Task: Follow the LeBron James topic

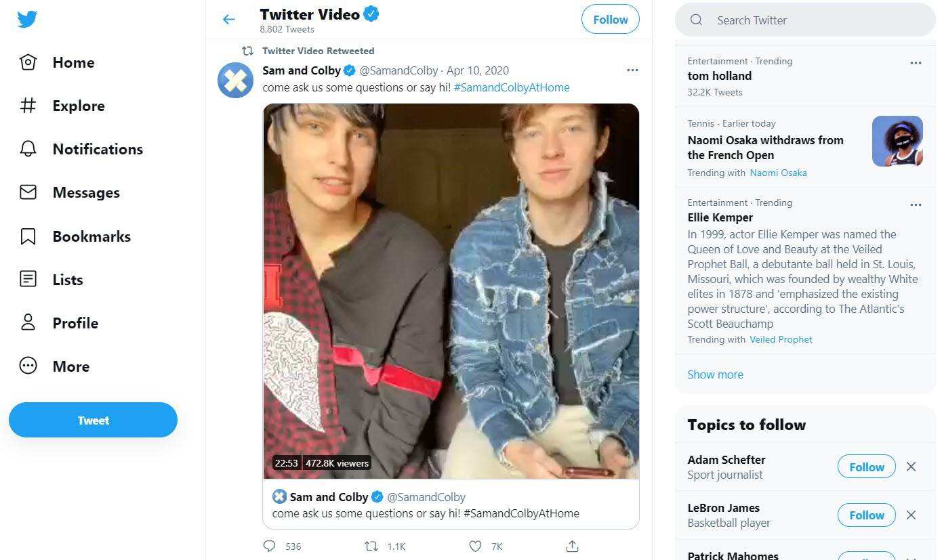Action: pos(866,515)
